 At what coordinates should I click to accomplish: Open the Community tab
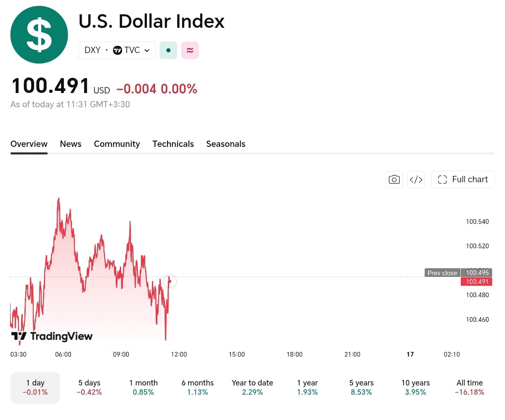tap(117, 144)
